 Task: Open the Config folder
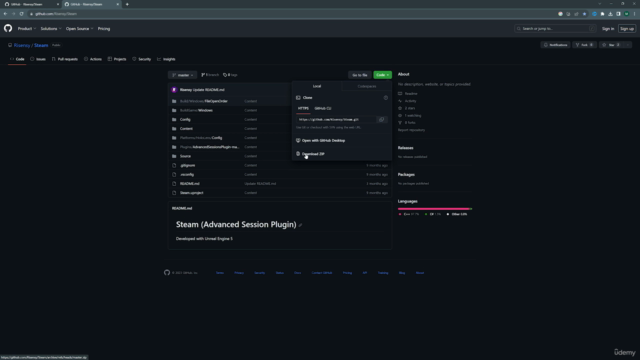(185, 120)
